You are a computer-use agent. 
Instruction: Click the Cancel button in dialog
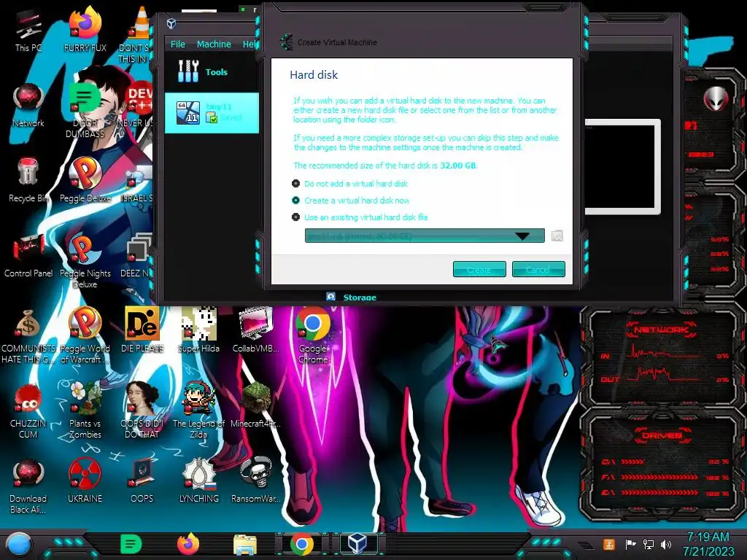(x=538, y=269)
